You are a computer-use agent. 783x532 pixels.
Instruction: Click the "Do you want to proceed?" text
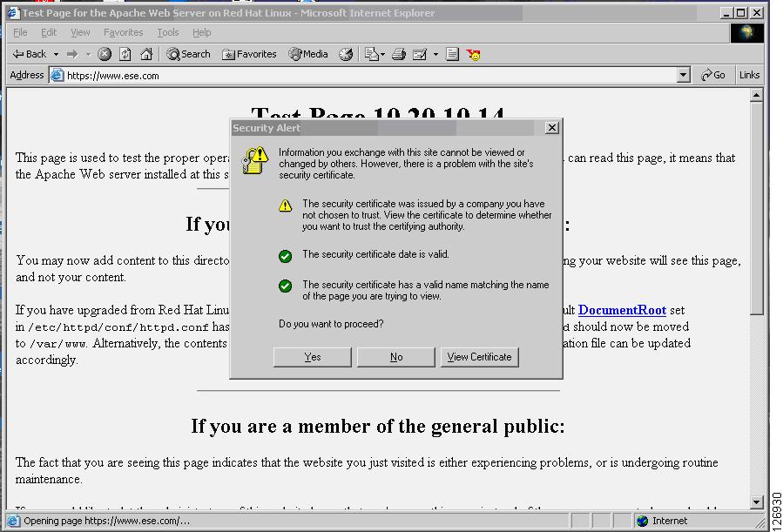click(331, 324)
